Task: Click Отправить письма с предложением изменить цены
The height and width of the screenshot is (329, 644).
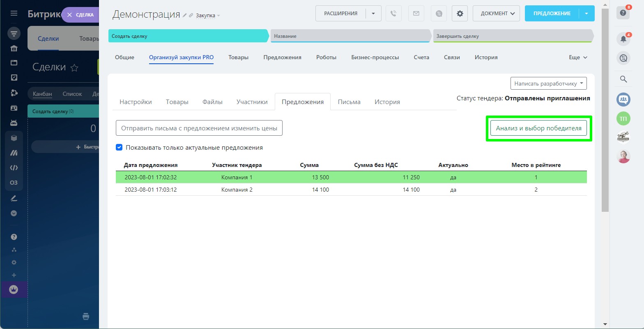Action: click(199, 128)
